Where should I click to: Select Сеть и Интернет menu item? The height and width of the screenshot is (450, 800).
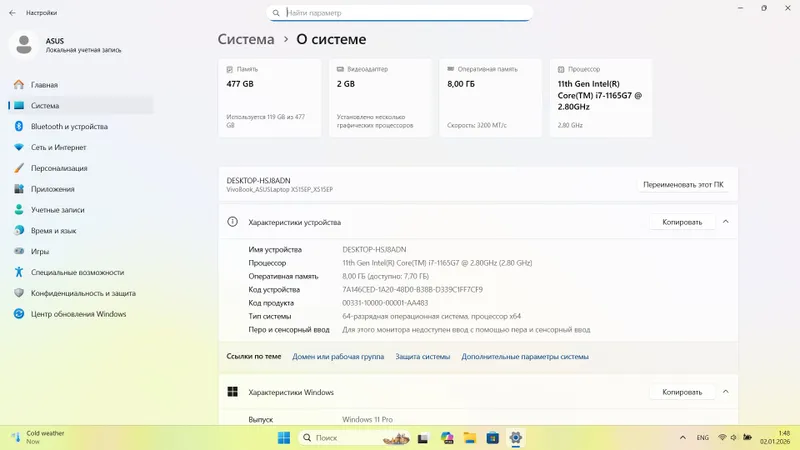[x=81, y=147]
